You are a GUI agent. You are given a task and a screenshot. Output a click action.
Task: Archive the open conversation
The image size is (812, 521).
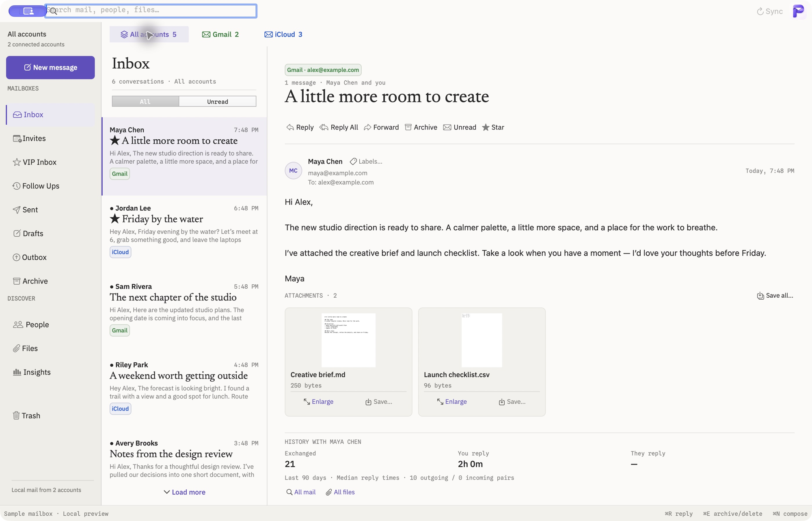tap(421, 127)
